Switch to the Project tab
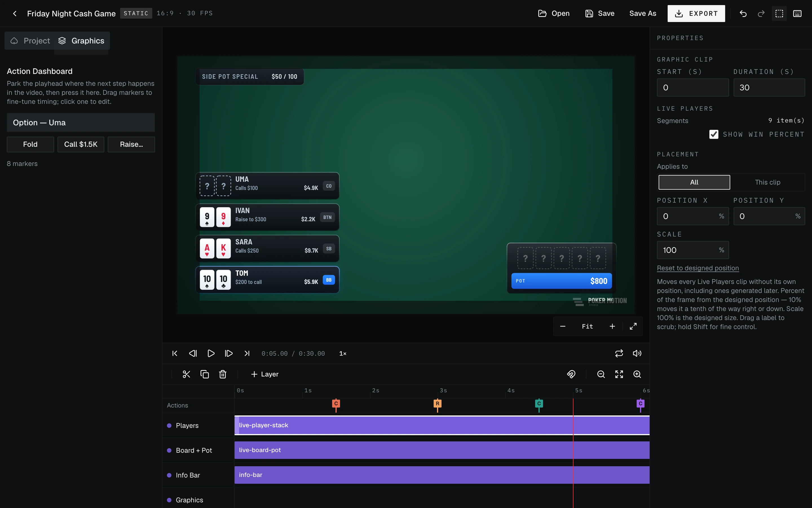This screenshot has height=508, width=812. click(30, 41)
